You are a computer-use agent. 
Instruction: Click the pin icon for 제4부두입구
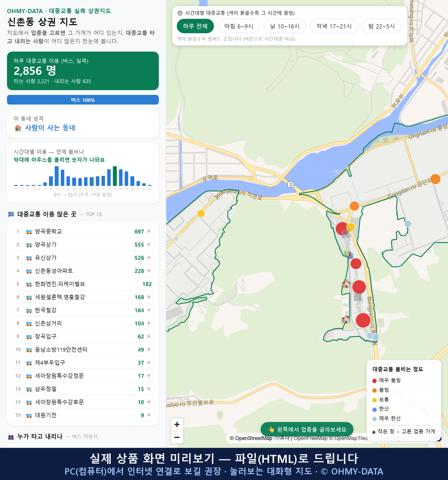(x=149, y=363)
